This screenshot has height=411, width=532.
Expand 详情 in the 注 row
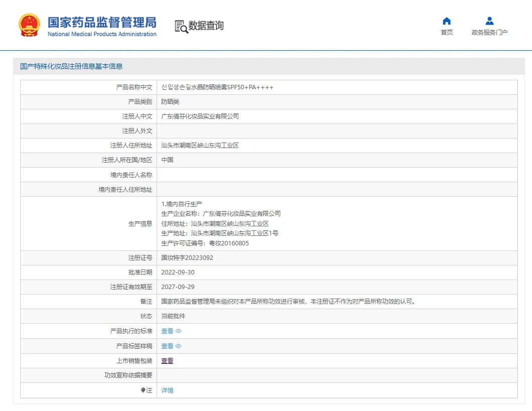[x=167, y=390]
